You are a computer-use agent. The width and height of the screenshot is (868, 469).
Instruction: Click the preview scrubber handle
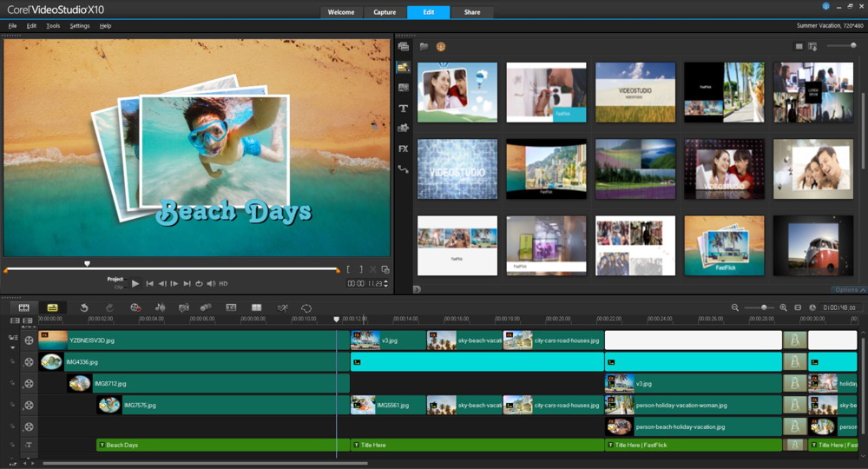pyautogui.click(x=87, y=263)
